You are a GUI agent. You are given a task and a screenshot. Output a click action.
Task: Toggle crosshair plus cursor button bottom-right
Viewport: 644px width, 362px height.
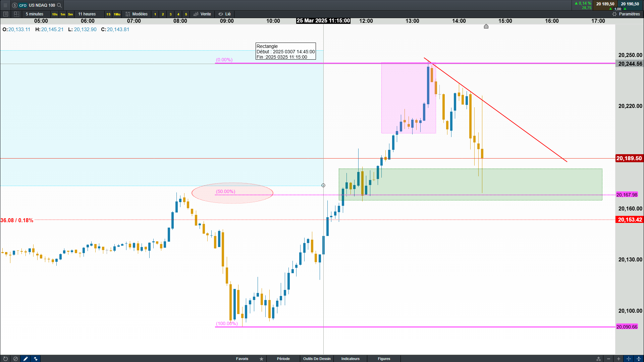pos(629,359)
